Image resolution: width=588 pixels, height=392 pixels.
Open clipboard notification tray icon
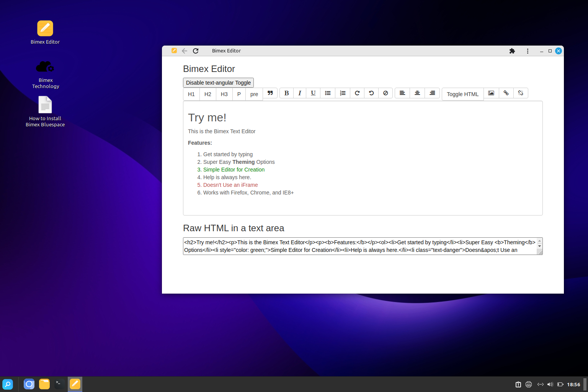pos(518,384)
